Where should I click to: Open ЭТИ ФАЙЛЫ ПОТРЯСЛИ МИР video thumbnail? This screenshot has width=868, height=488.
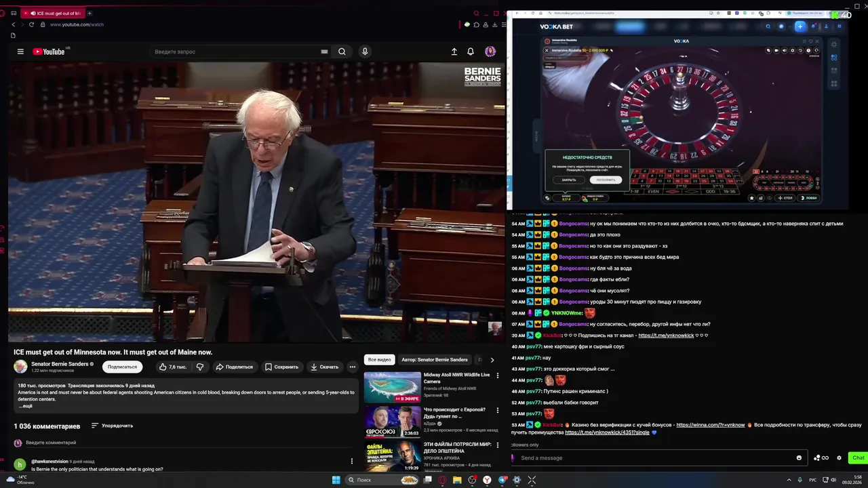(x=393, y=456)
